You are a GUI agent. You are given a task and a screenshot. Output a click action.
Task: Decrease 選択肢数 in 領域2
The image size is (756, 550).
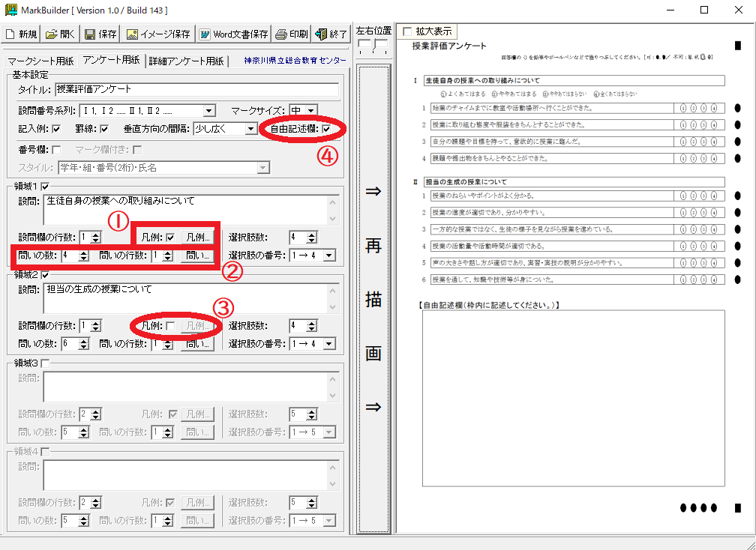[312, 329]
